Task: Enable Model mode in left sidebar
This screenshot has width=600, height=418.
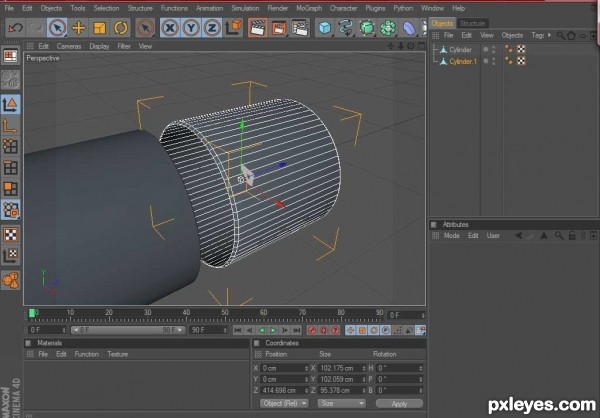Action: point(10,104)
